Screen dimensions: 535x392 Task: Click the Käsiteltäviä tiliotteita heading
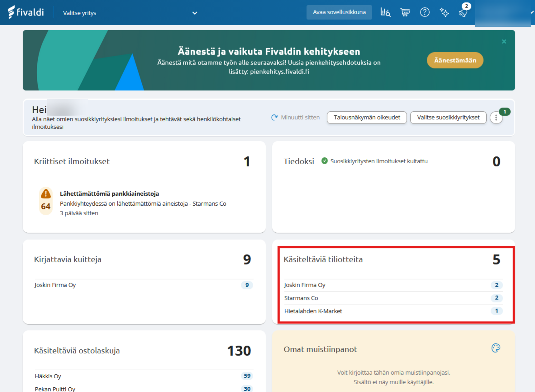tap(323, 259)
